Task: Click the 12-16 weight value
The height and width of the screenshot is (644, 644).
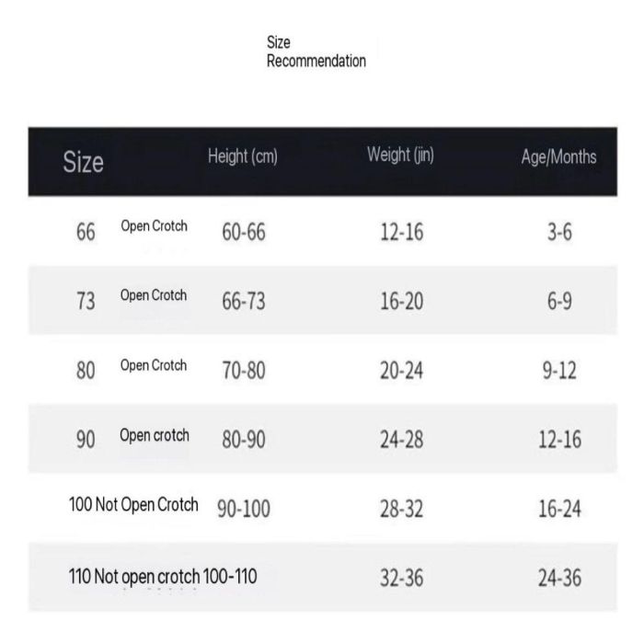Action: (402, 232)
